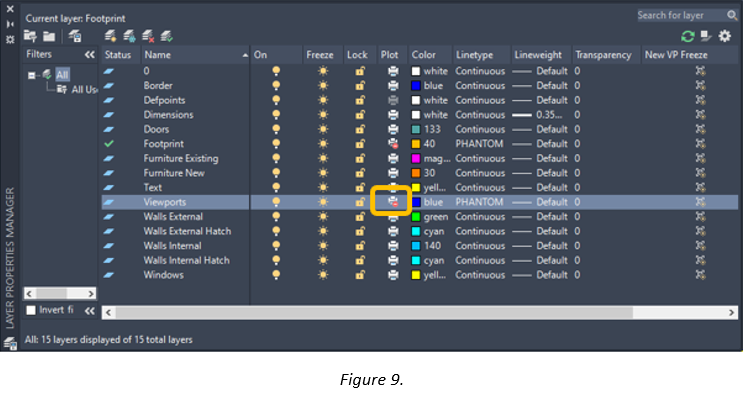Create new layer frozen in all viewports
This screenshot has height=395, width=743.
coord(129,36)
